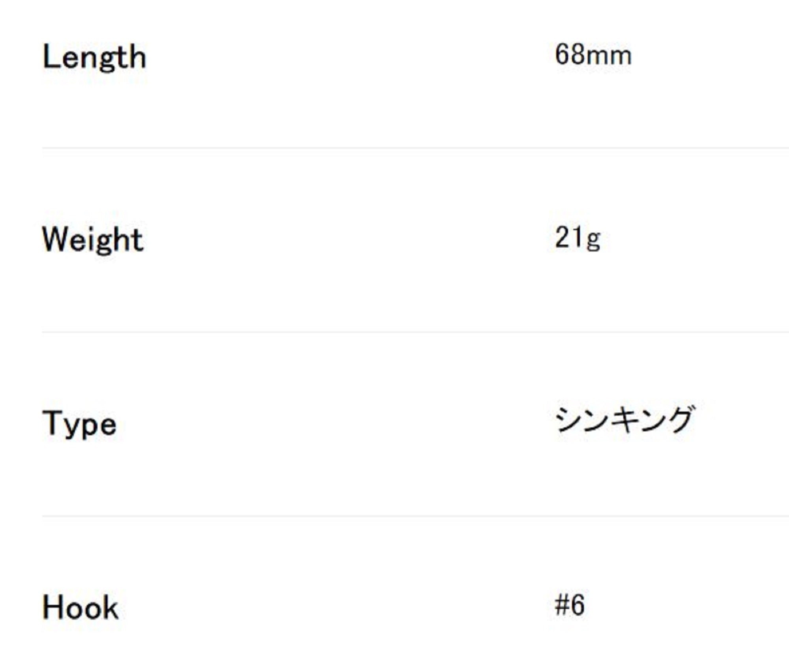Click the "g" unit in the weight value
Image resolution: width=789 pixels, height=672 pixels.
click(x=593, y=240)
